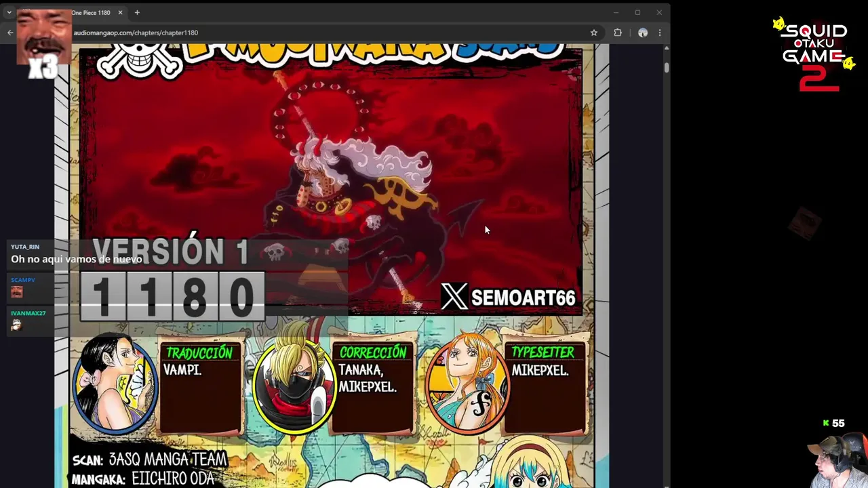Click the TYPESETTER label
Viewport: 868px width, 488px height.
pos(543,352)
